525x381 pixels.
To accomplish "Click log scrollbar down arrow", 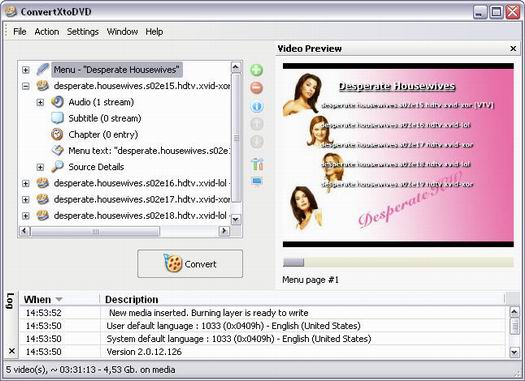I will pos(514,352).
